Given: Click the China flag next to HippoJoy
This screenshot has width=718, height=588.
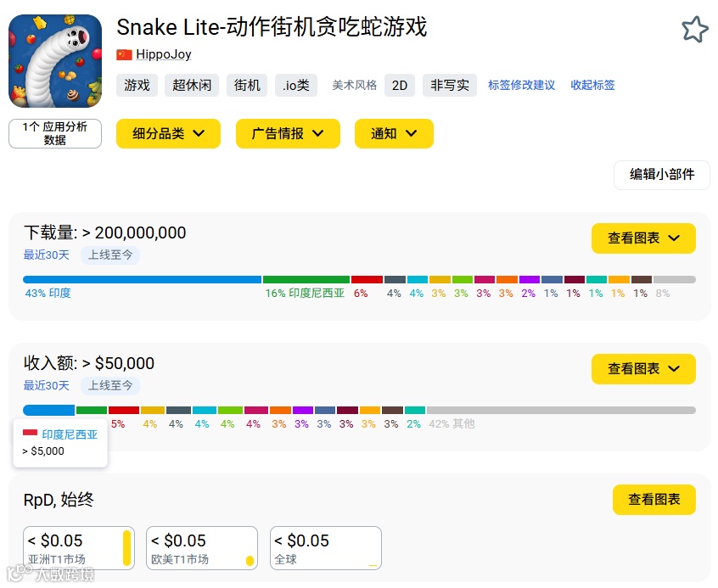Looking at the screenshot, I should coord(124,54).
